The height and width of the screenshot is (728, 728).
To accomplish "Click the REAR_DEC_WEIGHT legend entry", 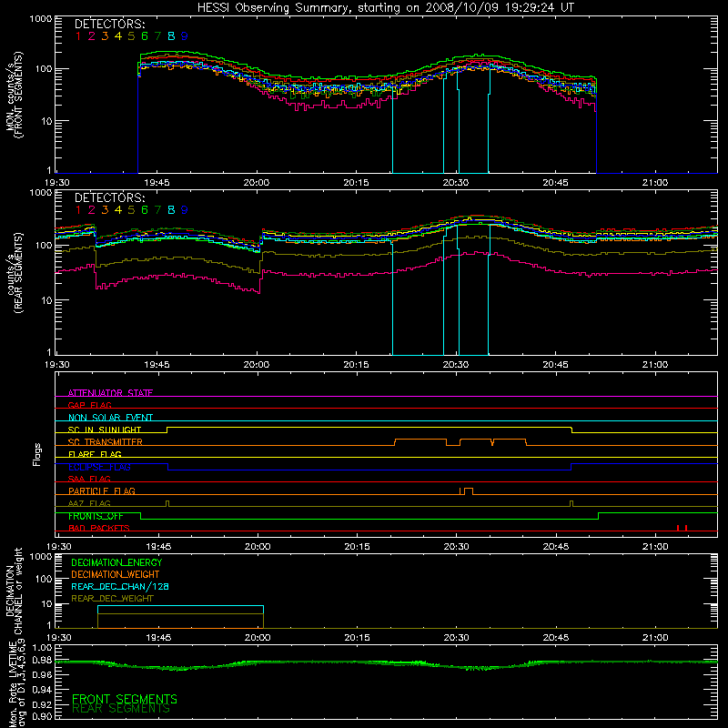I will 112,599.
